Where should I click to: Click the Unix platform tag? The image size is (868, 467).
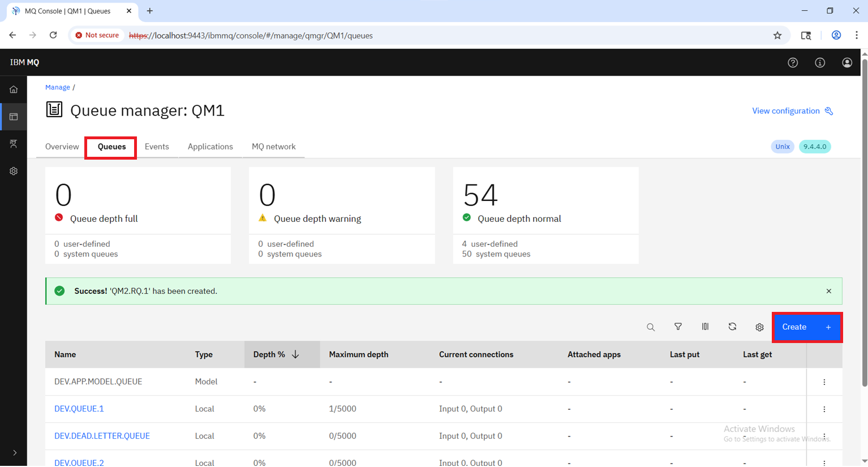coord(783,147)
